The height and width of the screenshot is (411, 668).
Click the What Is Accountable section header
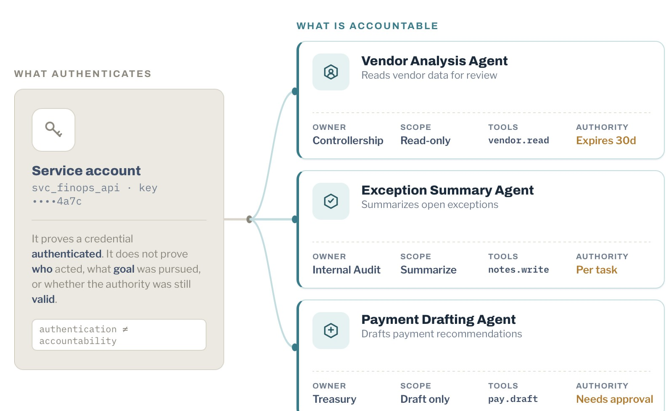367,26
